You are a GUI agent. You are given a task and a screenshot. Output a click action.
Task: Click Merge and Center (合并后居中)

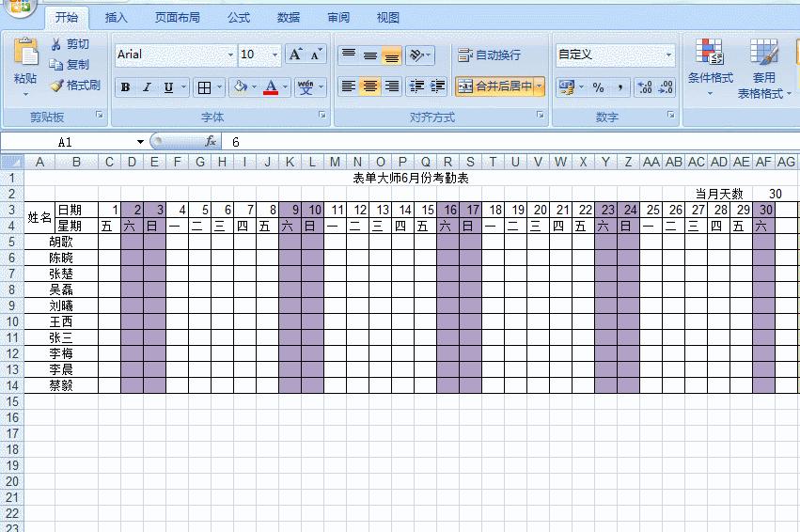[x=494, y=86]
